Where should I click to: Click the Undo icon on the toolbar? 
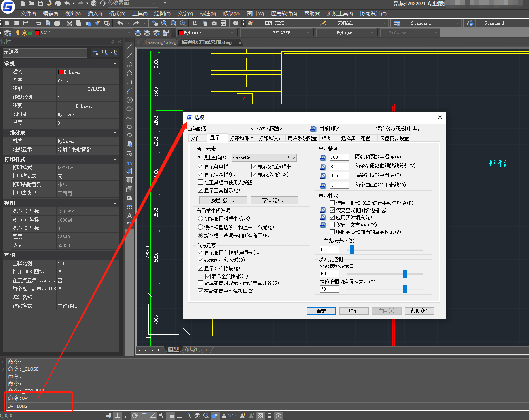pyautogui.click(x=120, y=23)
